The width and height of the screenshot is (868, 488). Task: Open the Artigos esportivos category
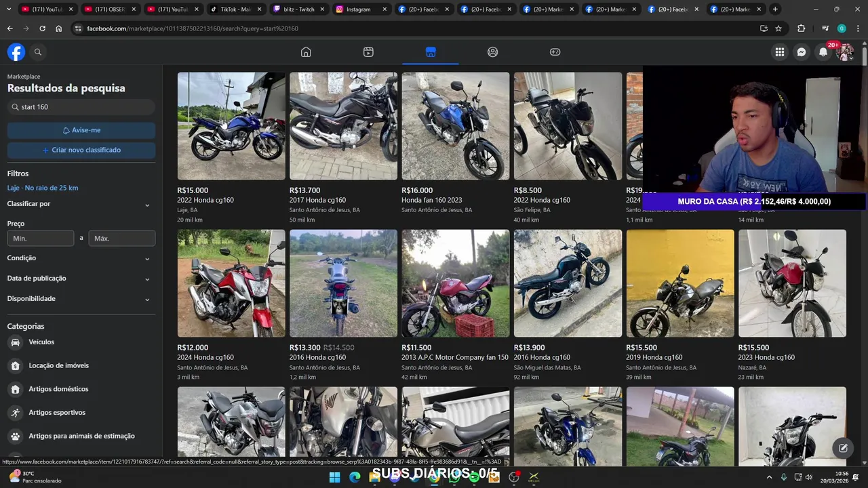81,413
